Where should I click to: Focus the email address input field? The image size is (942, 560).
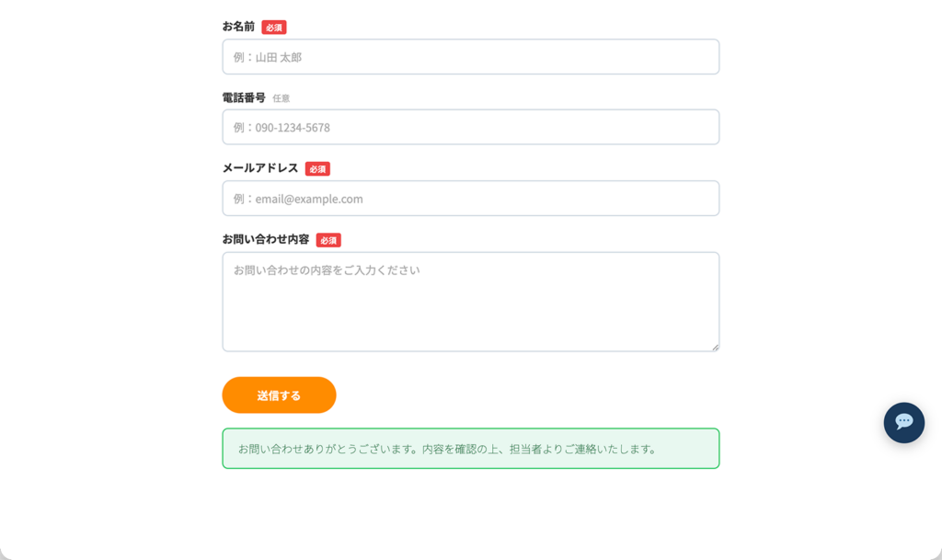click(470, 198)
